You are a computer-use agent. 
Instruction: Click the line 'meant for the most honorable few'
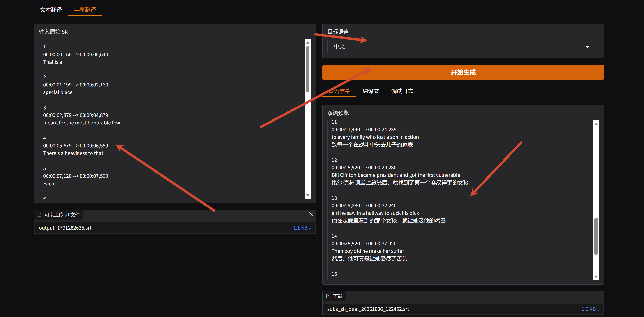[x=82, y=123]
